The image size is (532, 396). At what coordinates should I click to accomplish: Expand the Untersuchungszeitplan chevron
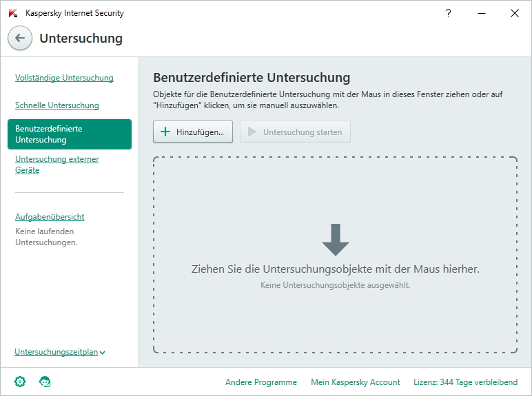click(x=103, y=353)
